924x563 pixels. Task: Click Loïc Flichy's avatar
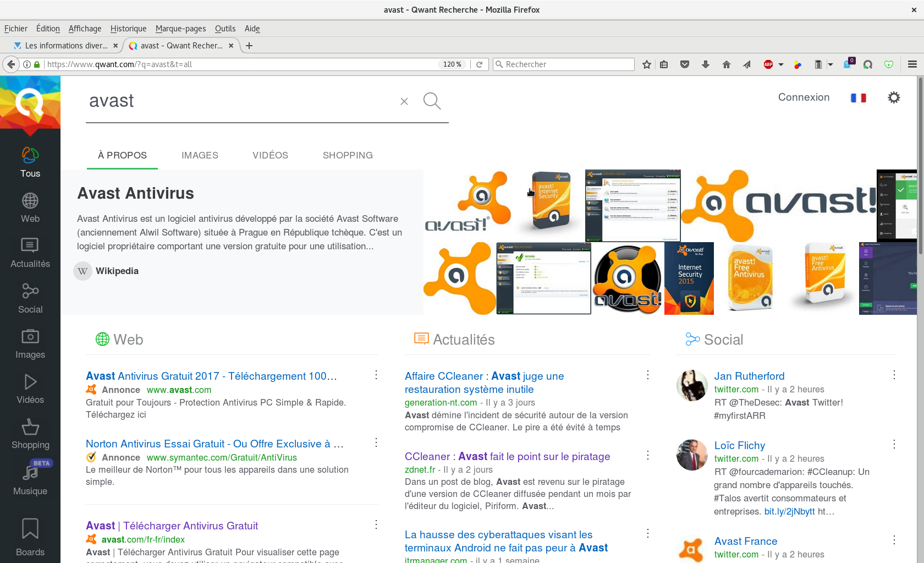[x=691, y=455]
